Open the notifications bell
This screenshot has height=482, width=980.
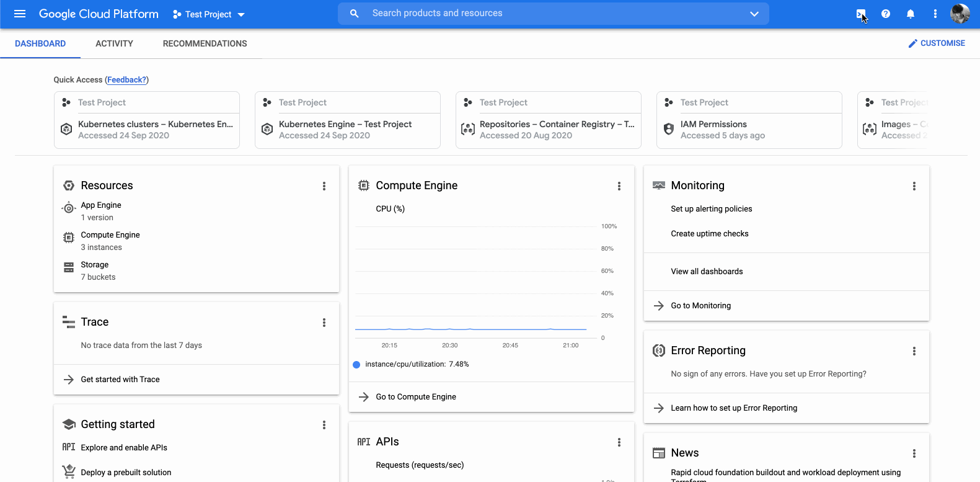pyautogui.click(x=910, y=14)
